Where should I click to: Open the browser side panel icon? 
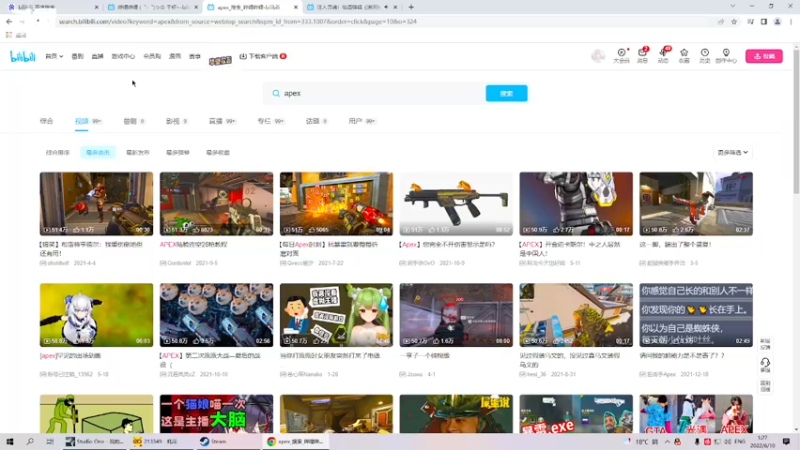click(x=764, y=21)
